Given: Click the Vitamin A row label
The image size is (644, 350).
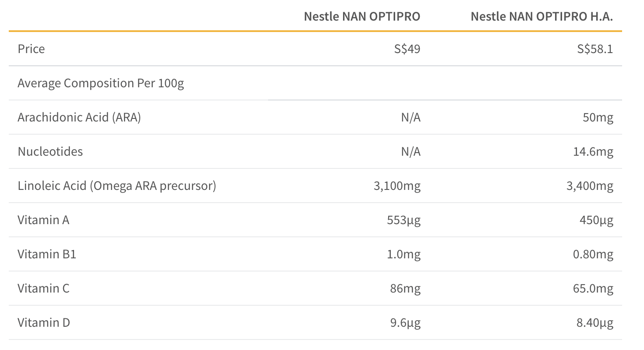Looking at the screenshot, I should point(43,220).
